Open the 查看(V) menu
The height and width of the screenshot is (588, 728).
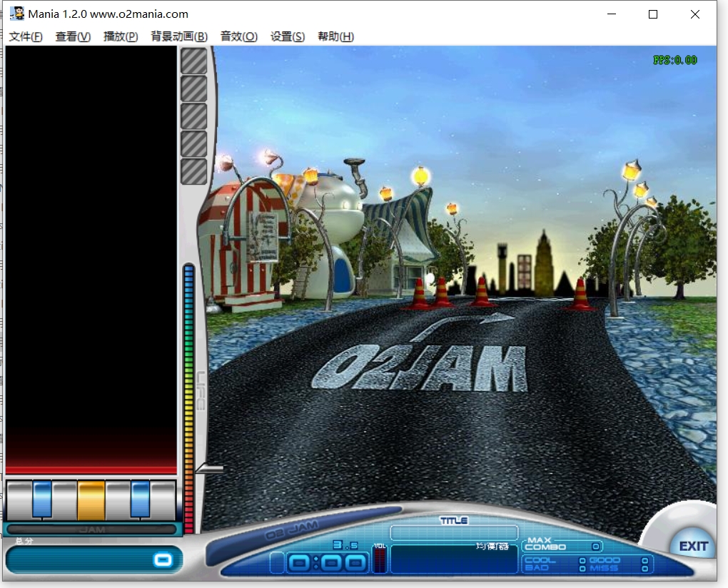(x=73, y=36)
